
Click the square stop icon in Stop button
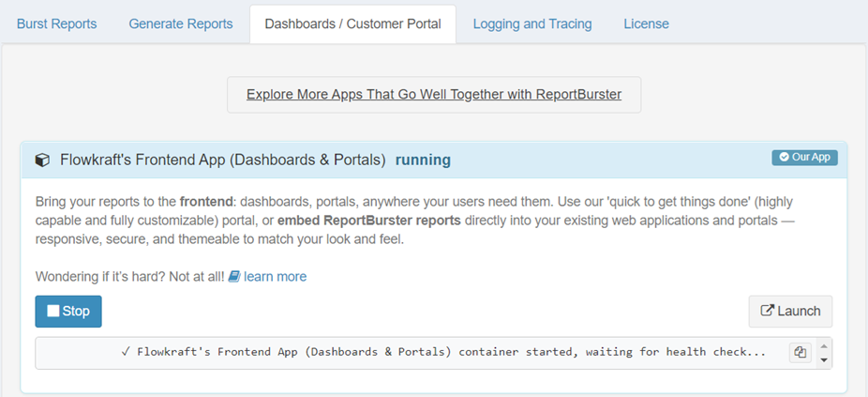pos(53,312)
